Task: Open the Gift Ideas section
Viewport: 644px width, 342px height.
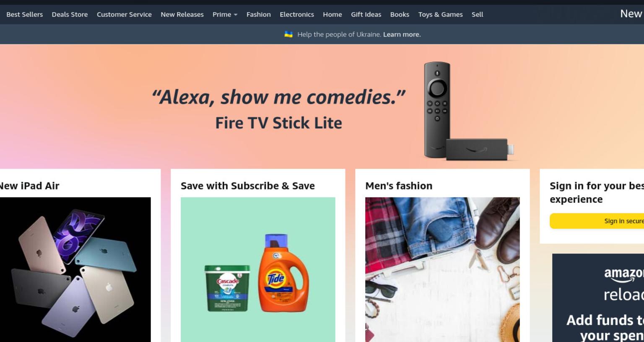Action: point(366,14)
